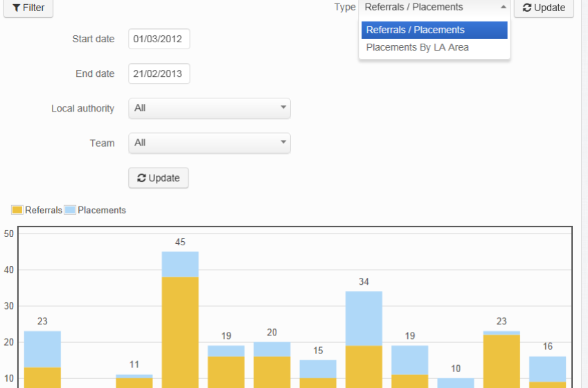Click the Filter button
The image size is (588, 388).
[28, 8]
